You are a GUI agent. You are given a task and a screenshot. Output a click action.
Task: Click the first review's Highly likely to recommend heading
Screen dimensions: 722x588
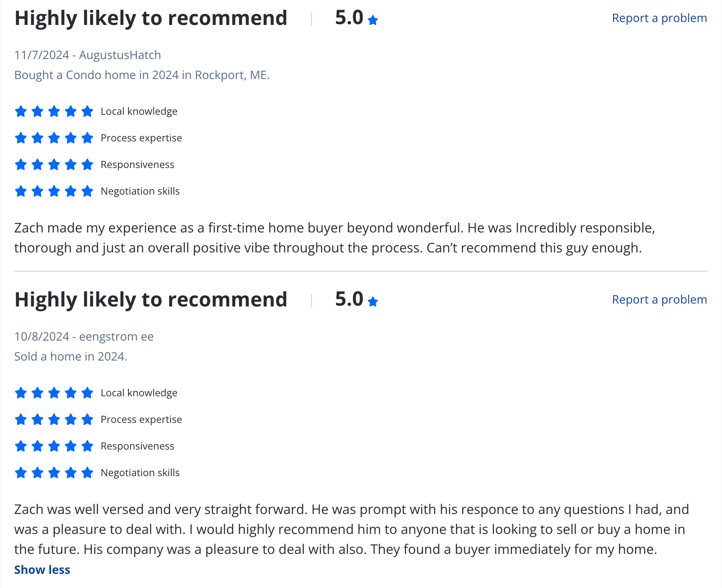click(151, 18)
